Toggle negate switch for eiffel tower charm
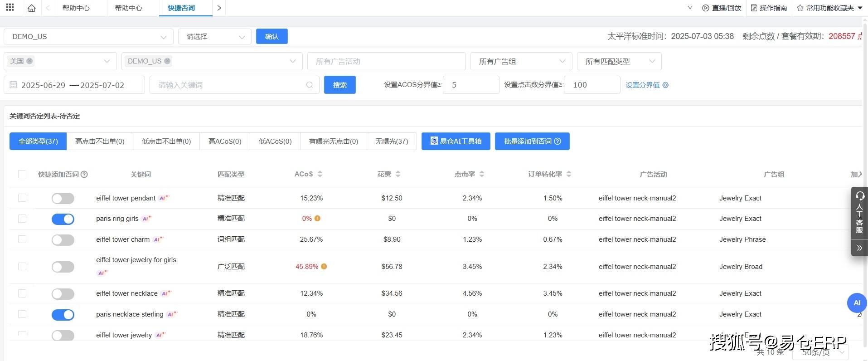Image resolution: width=868 pixels, height=361 pixels. click(63, 240)
